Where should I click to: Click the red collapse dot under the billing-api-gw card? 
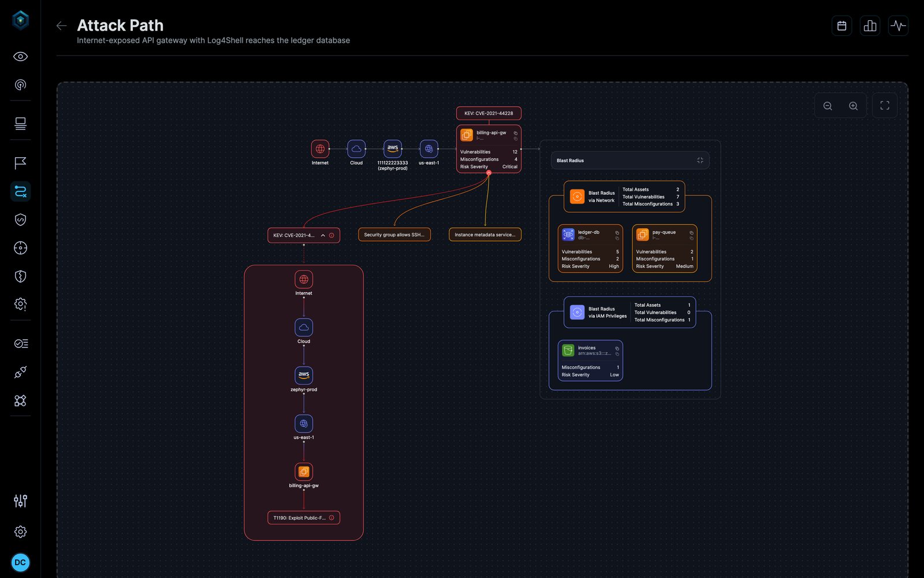coord(489,173)
